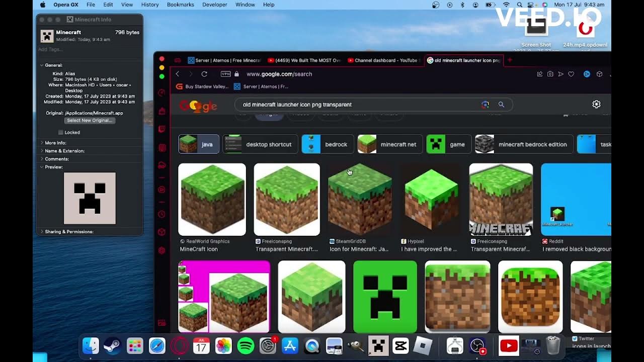Open Launchpad from the Dock
Viewport: 644px width, 362px height.
point(135,346)
